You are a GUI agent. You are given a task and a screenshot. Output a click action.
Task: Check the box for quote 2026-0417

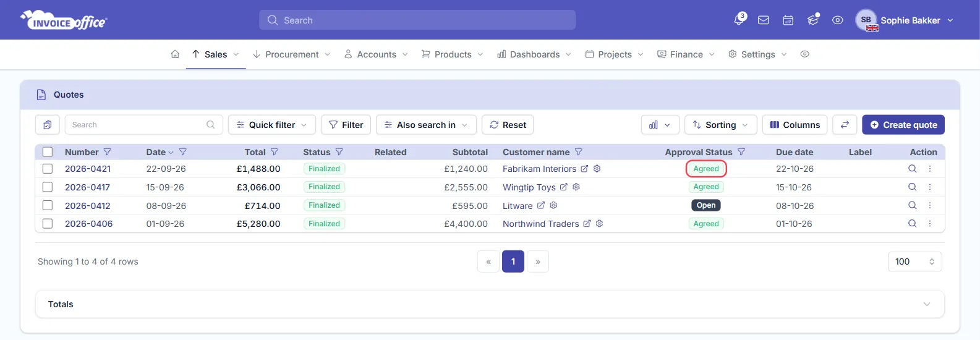[x=48, y=187]
